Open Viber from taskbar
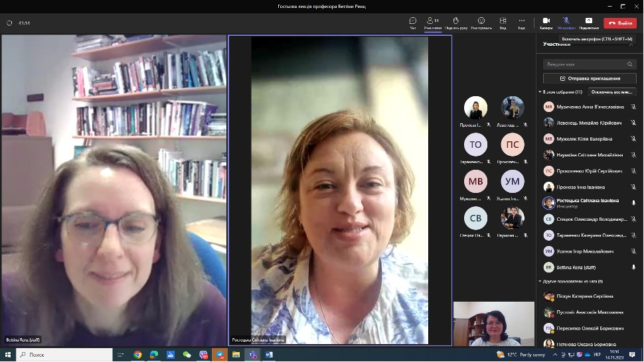This screenshot has height=362, width=644. click(x=203, y=355)
